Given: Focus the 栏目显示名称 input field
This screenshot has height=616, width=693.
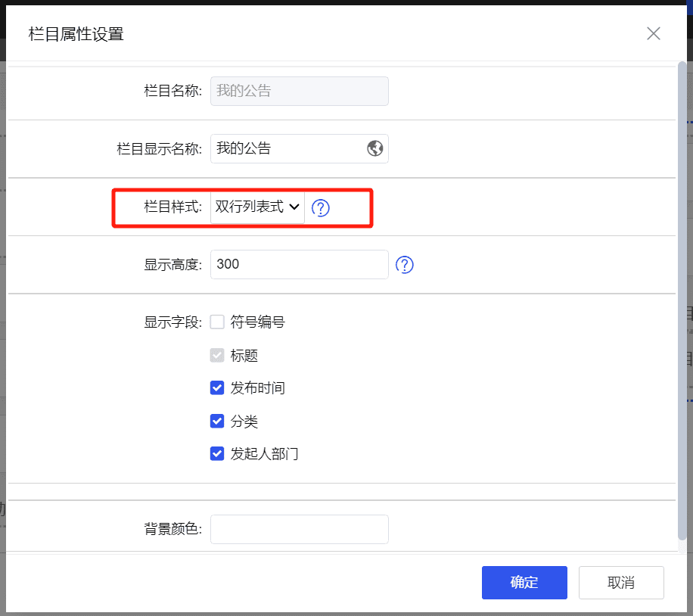Looking at the screenshot, I should click(x=299, y=148).
